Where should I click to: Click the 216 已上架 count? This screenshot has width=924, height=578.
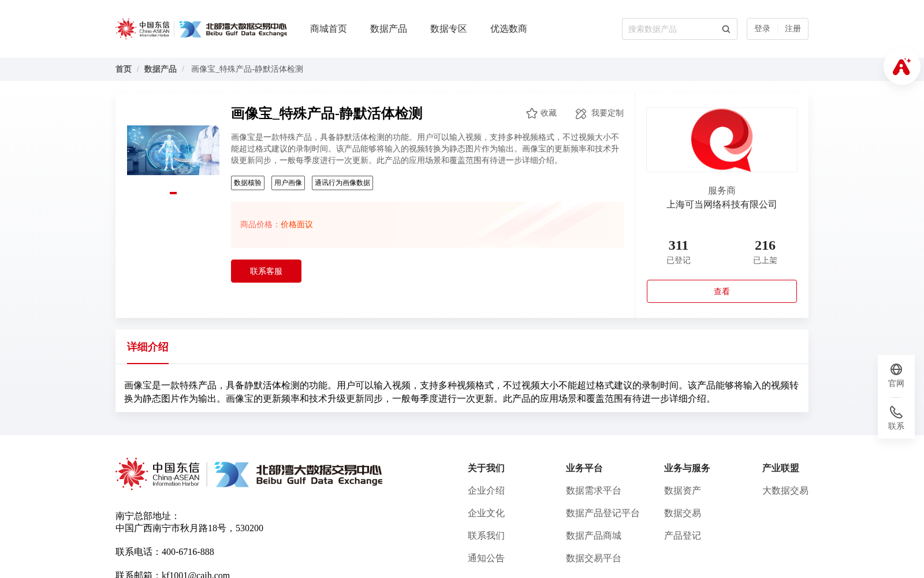[x=765, y=251]
